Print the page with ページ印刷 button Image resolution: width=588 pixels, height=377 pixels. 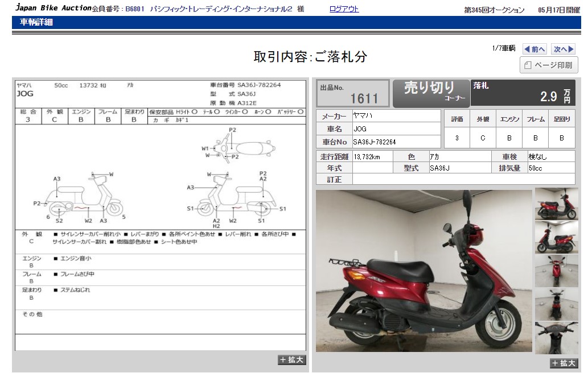tap(549, 65)
